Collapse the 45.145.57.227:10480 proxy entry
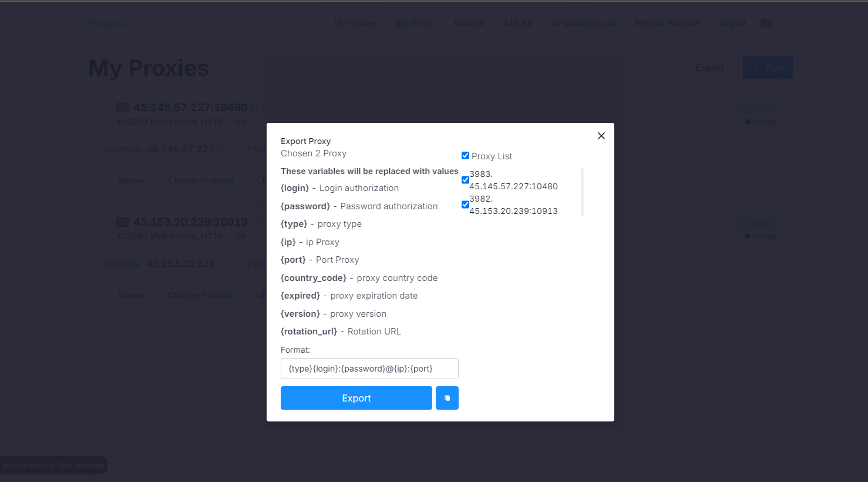This screenshot has width=868, height=482. [106, 108]
